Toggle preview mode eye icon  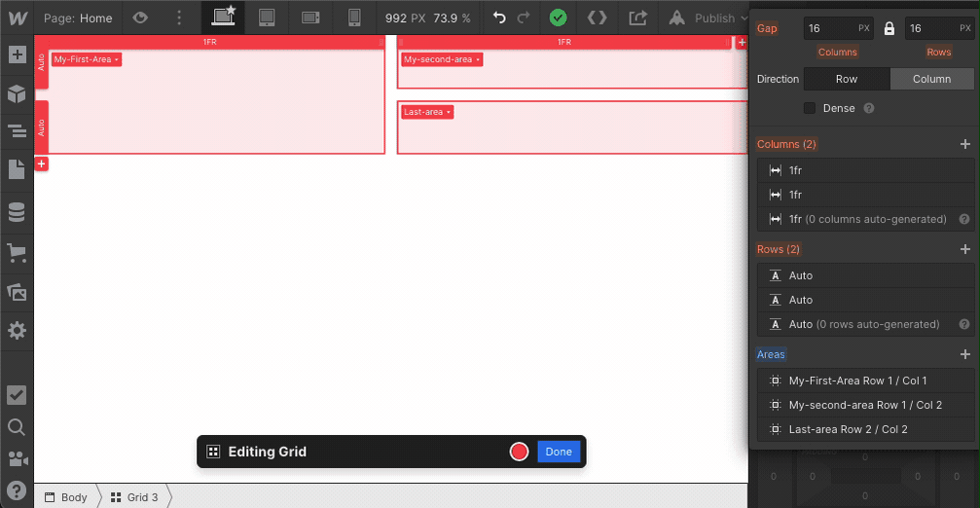[x=140, y=18]
